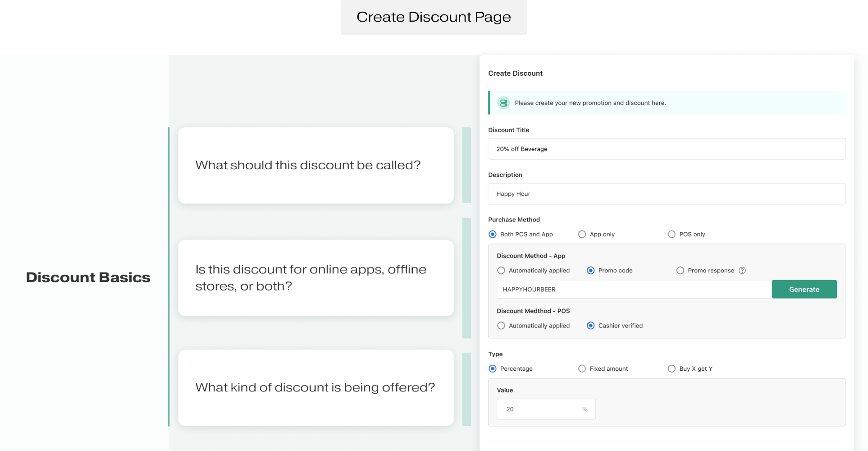
Task: Click the HAPPYHOURBEER promo code field
Action: 634,290
